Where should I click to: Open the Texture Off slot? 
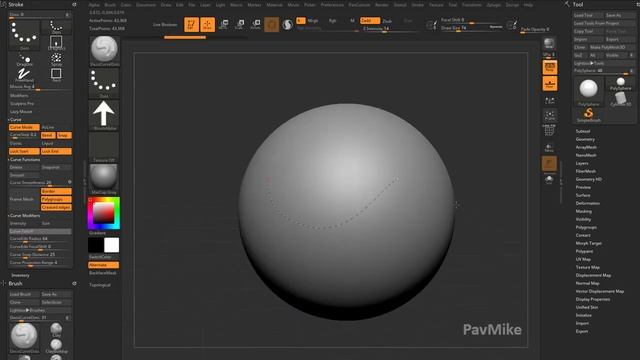pos(104,147)
